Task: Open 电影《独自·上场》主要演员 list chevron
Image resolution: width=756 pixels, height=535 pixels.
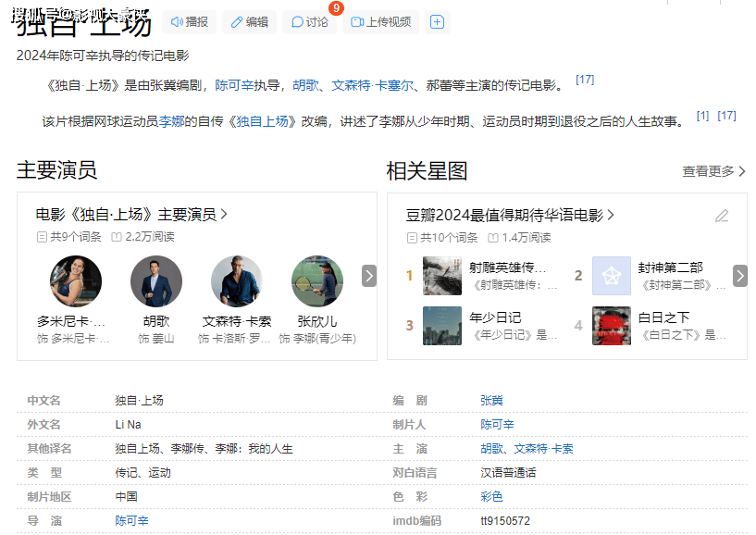Action: point(224,214)
